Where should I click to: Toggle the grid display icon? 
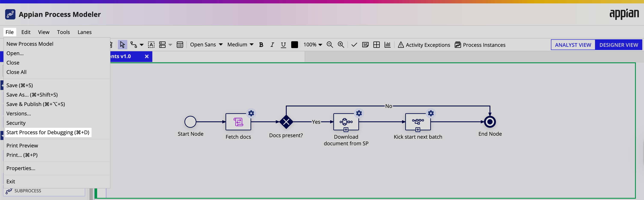(377, 45)
